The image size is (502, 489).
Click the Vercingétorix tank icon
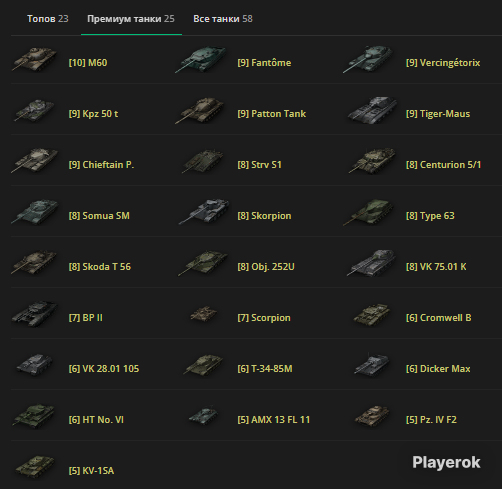368,60
